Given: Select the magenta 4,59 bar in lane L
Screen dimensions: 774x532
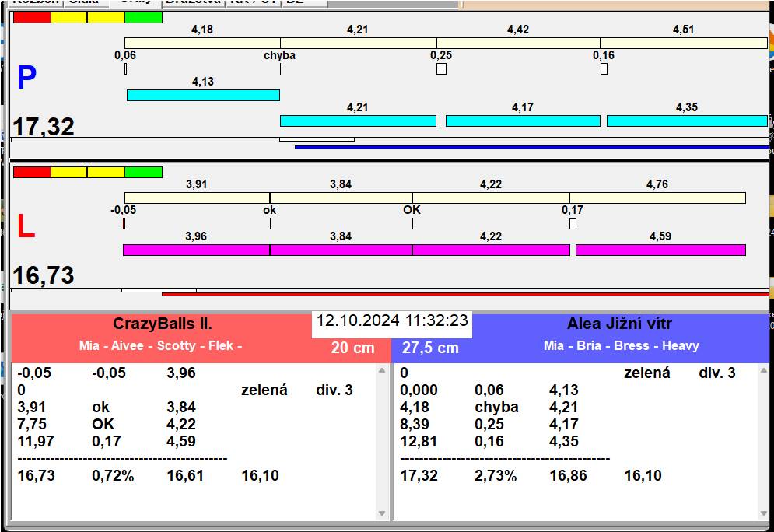Looking at the screenshot, I should 660,250.
